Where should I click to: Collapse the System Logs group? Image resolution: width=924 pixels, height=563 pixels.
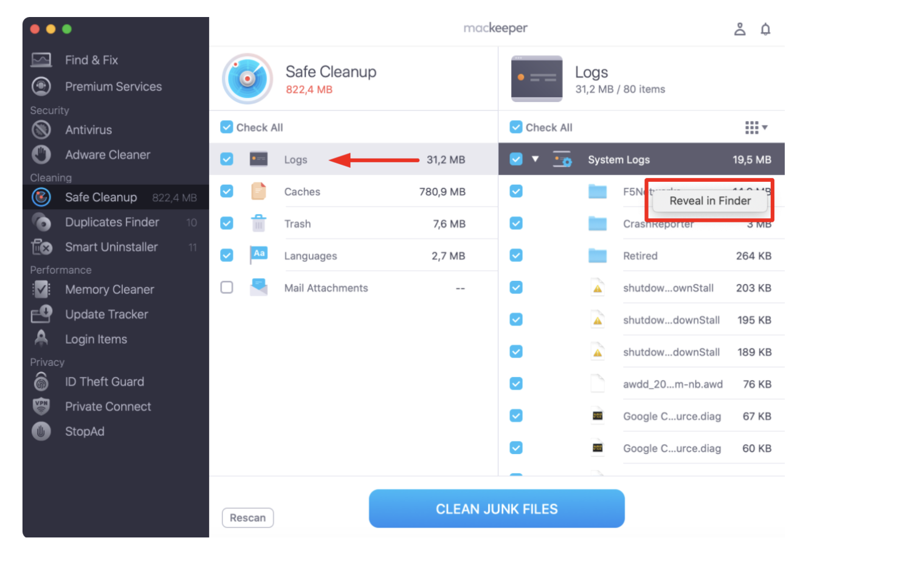[535, 159]
